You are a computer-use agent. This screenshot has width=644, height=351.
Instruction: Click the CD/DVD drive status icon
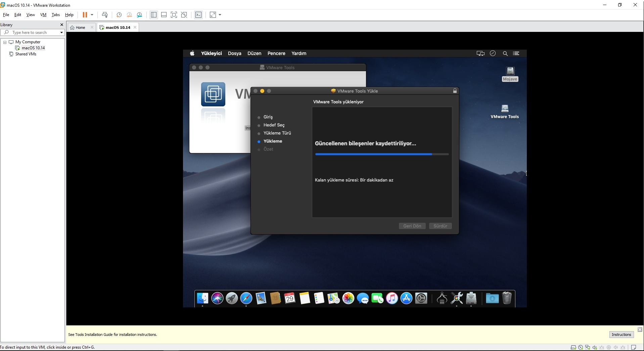point(581,347)
